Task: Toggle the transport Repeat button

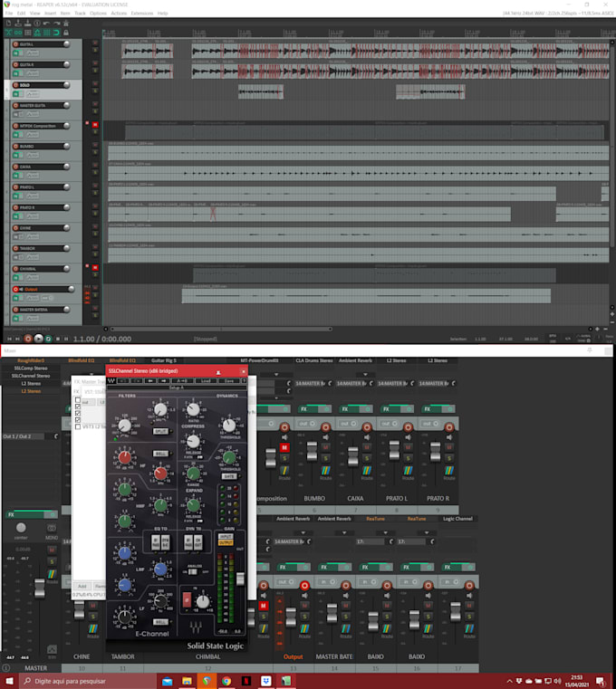Action: click(48, 339)
